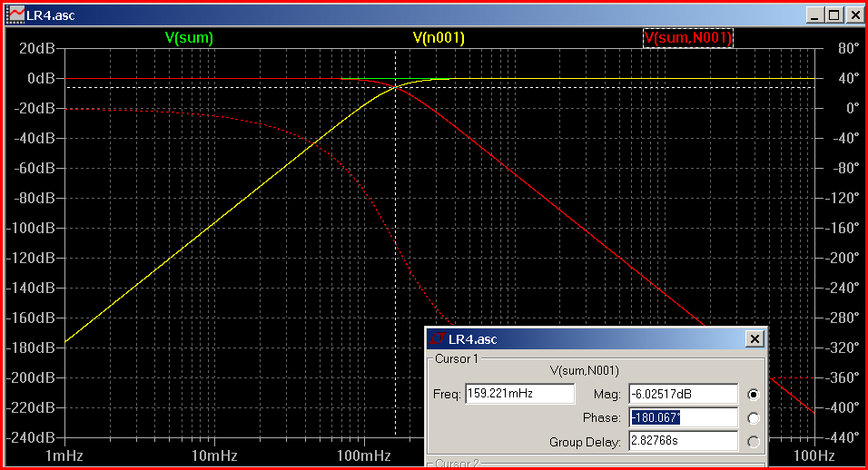Click the Group Delay field showing 2.82768s
Screen dimensions: 868x470
683,441
